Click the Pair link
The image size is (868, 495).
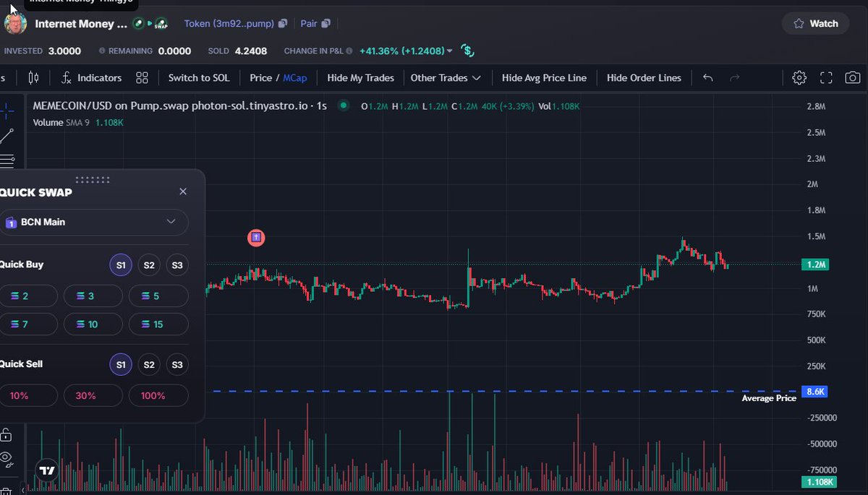pyautogui.click(x=309, y=24)
